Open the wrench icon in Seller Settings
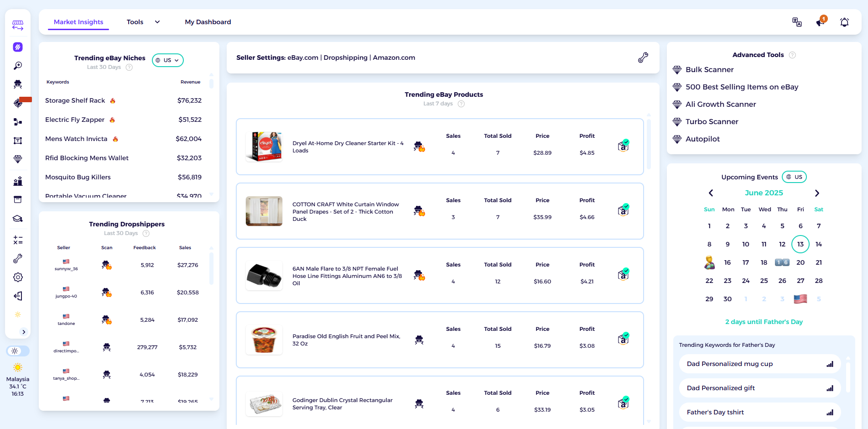 (643, 58)
